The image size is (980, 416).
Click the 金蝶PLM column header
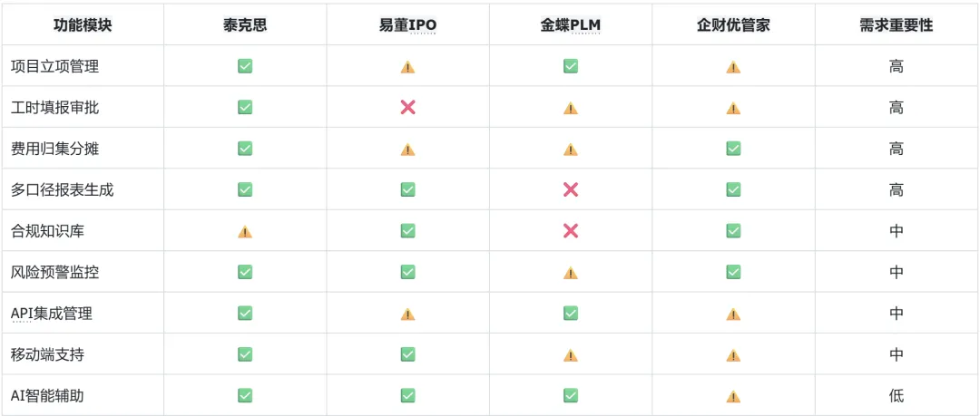(570, 25)
